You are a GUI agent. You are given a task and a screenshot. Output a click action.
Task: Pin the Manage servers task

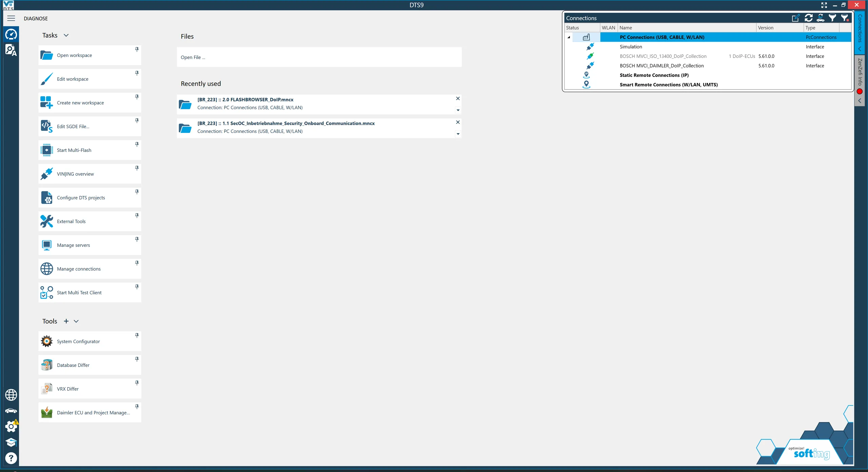point(137,239)
